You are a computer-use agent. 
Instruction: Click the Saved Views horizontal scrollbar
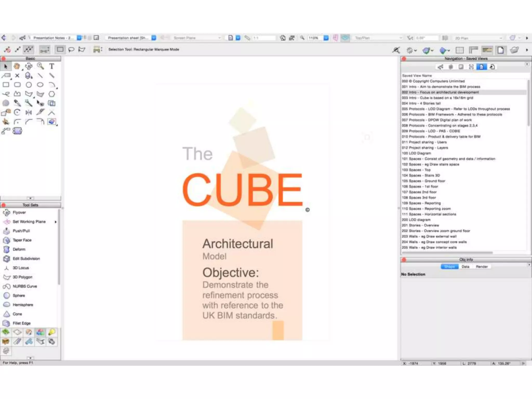click(x=447, y=252)
